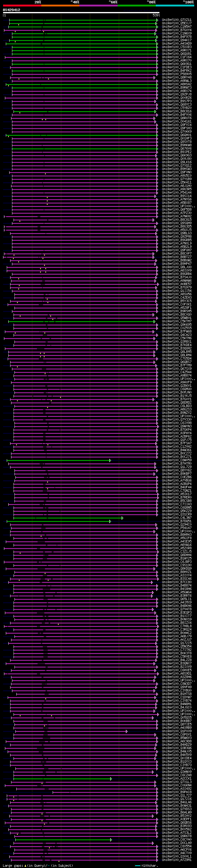Screen dimensions: 197x868
Task: Open hit UniRef100_Q7XZ11
Action: point(177,20)
